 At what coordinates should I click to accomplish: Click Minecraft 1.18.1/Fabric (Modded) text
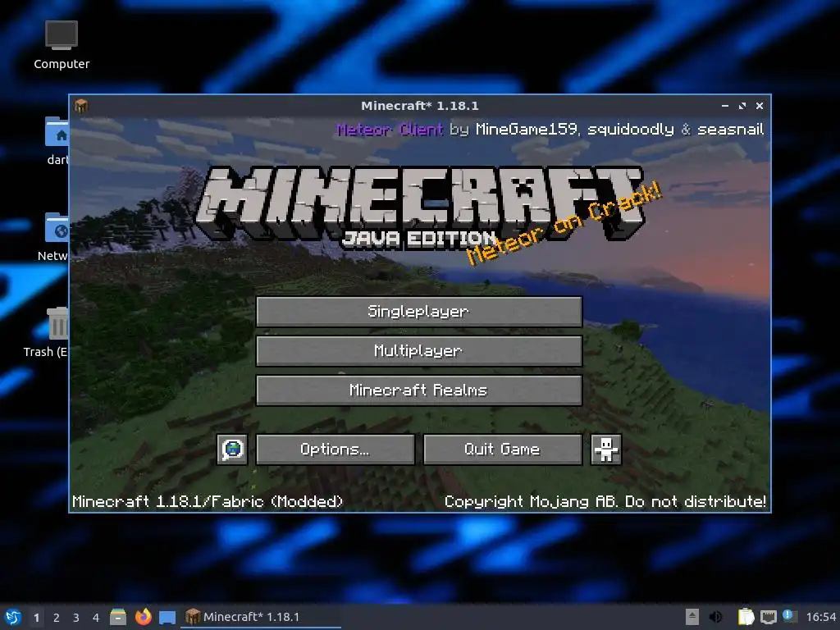point(208,501)
